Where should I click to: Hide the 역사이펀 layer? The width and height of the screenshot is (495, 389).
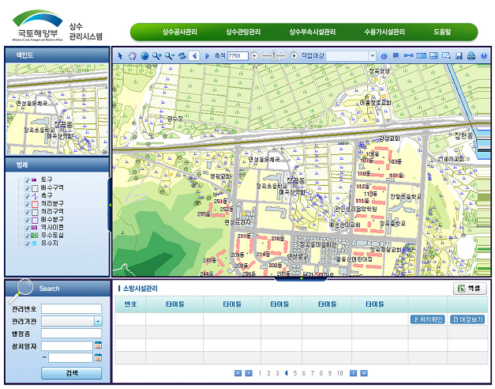(28, 228)
